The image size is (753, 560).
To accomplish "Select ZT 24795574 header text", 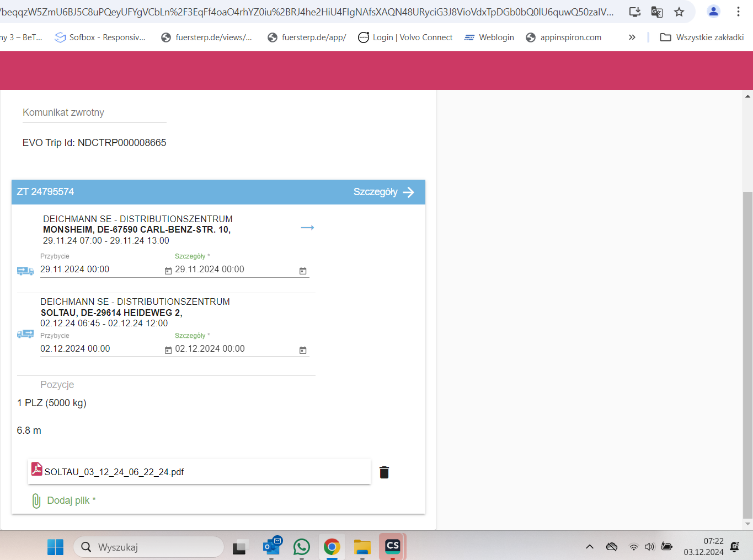I will pos(45,192).
